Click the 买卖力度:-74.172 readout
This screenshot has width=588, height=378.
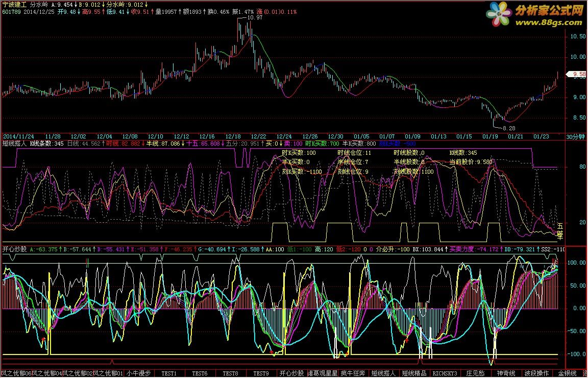pyautogui.click(x=474, y=249)
